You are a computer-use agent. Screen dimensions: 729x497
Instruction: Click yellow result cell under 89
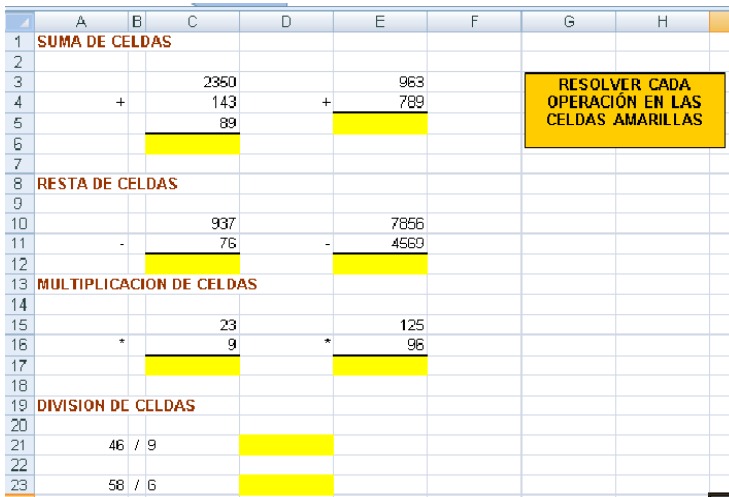point(192,144)
